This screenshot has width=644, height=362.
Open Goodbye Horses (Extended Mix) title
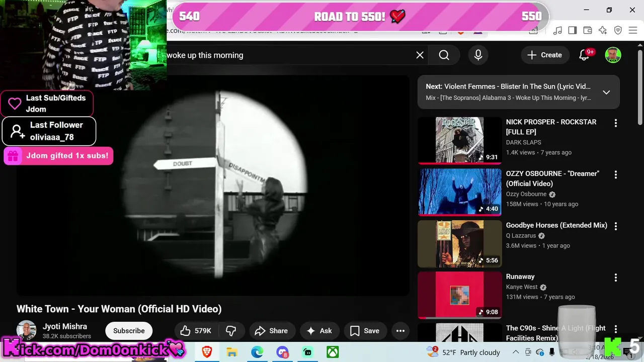[x=556, y=225]
